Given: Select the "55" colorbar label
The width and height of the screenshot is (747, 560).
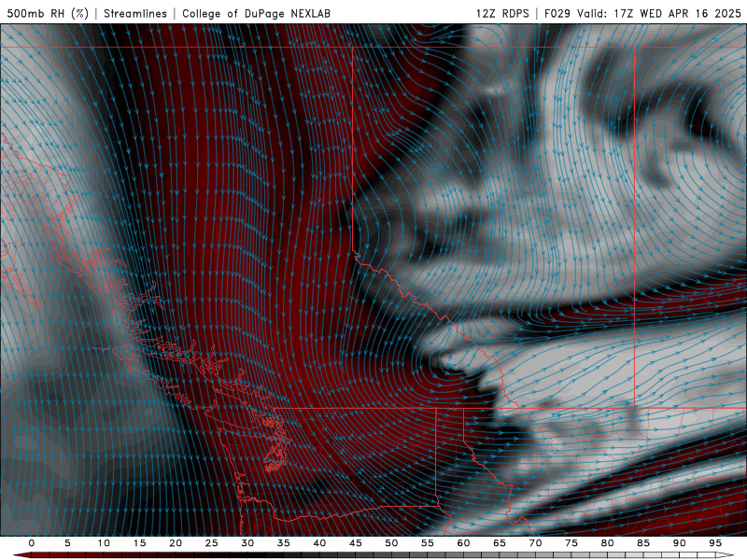Looking at the screenshot, I should click(427, 543).
